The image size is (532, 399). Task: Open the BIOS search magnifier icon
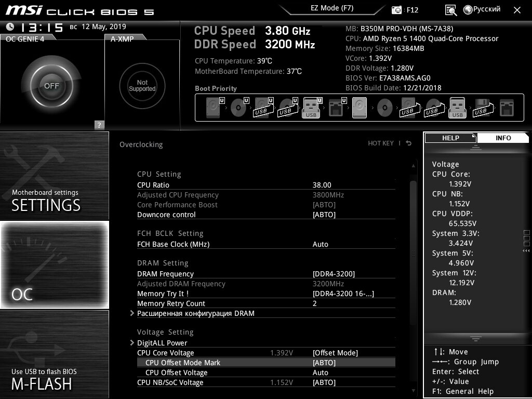(450, 10)
